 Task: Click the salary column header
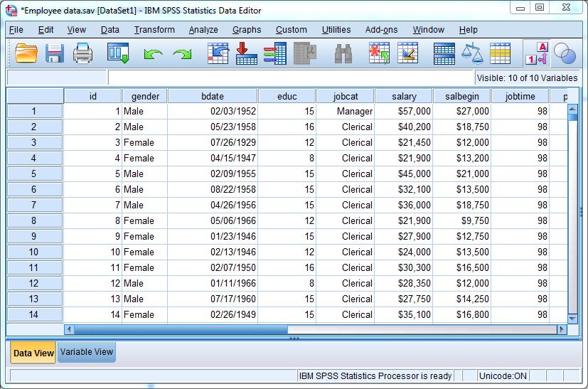[x=404, y=96]
